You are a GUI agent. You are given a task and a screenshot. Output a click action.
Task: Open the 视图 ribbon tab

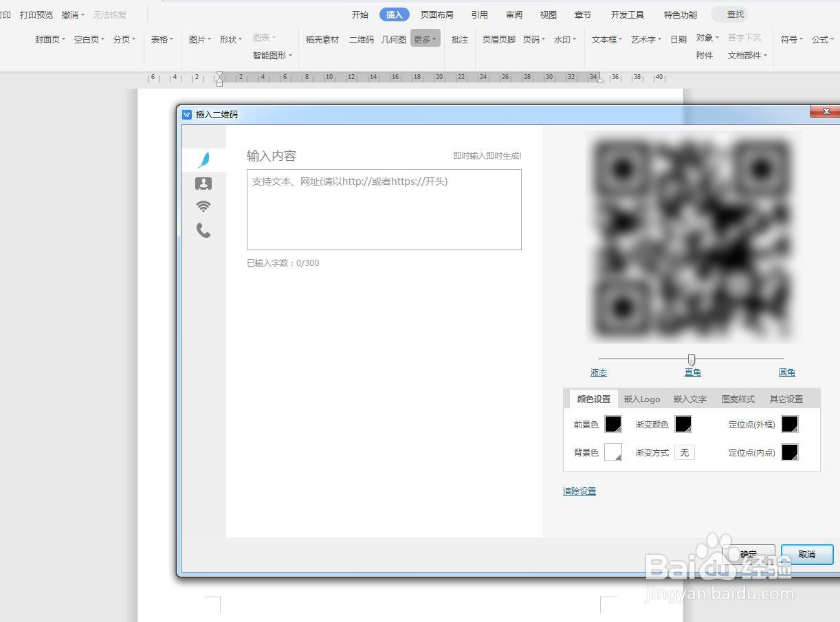549,14
